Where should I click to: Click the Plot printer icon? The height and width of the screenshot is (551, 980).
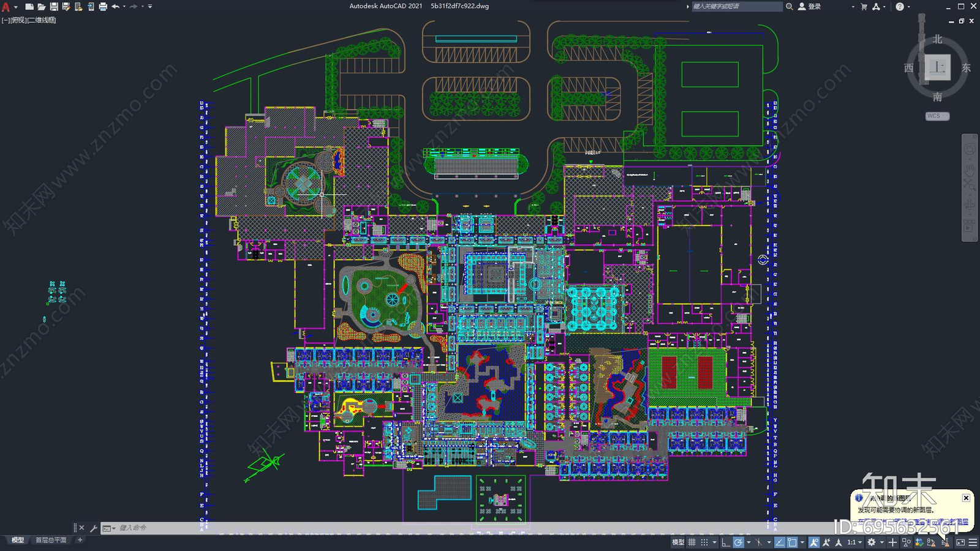pyautogui.click(x=103, y=7)
